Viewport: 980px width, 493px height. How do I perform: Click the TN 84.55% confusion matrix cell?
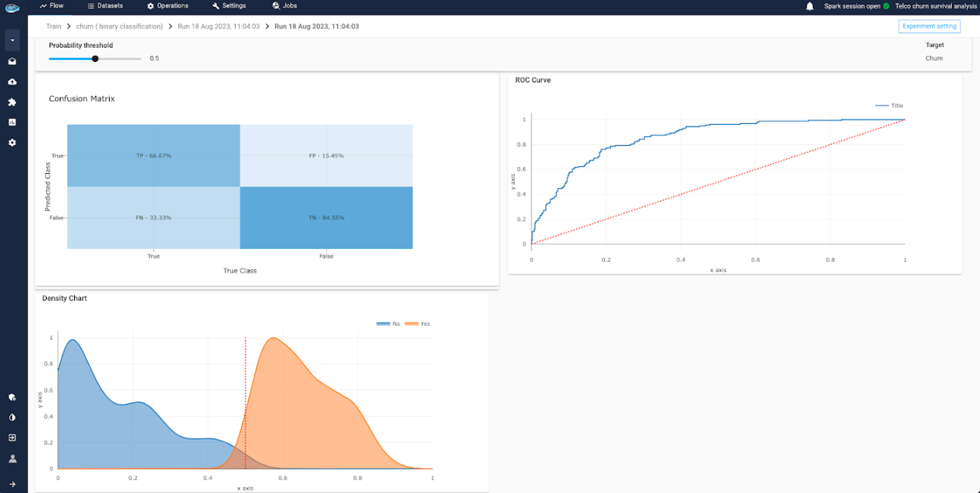(x=326, y=218)
